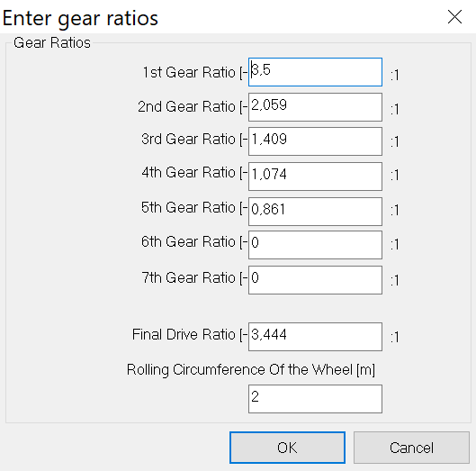476x471 pixels.
Task: Click into the 6th Gear Ratio field
Action: (x=315, y=245)
